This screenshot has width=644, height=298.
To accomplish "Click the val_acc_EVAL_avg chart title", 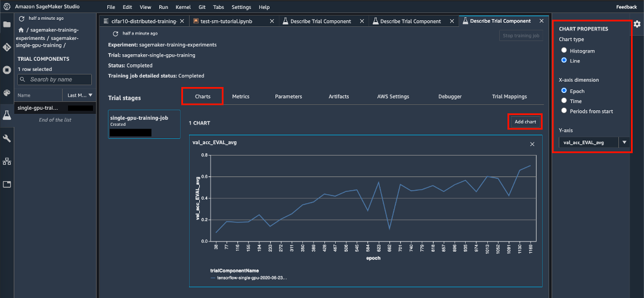I will coord(215,142).
